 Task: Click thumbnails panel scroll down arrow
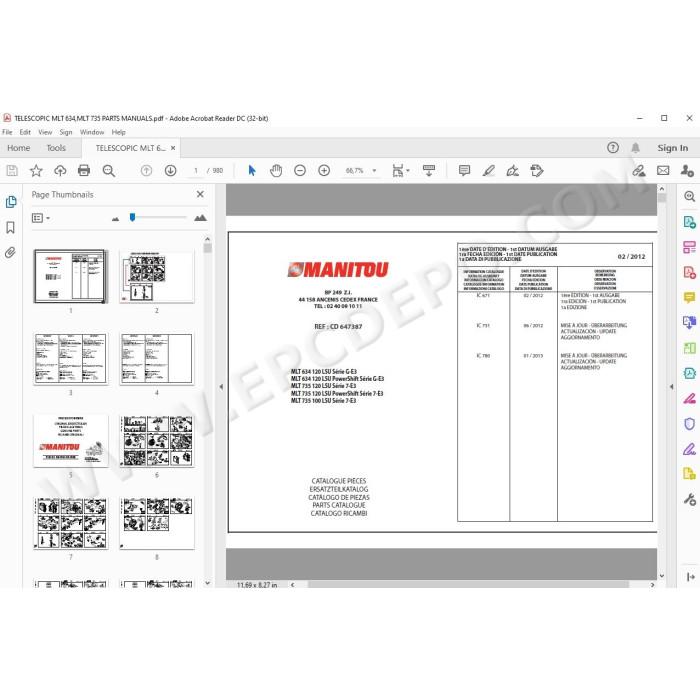point(207,583)
